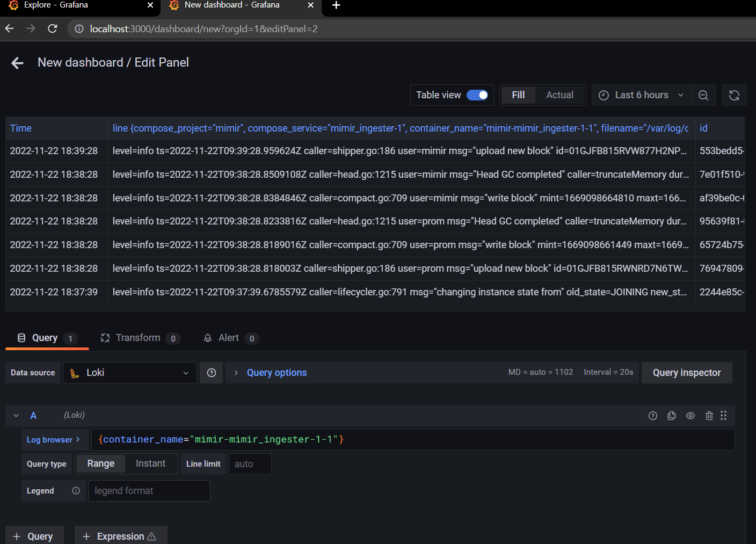Image resolution: width=756 pixels, height=544 pixels.
Task: Open datasource help beside the Loki selector
Action: click(x=211, y=372)
